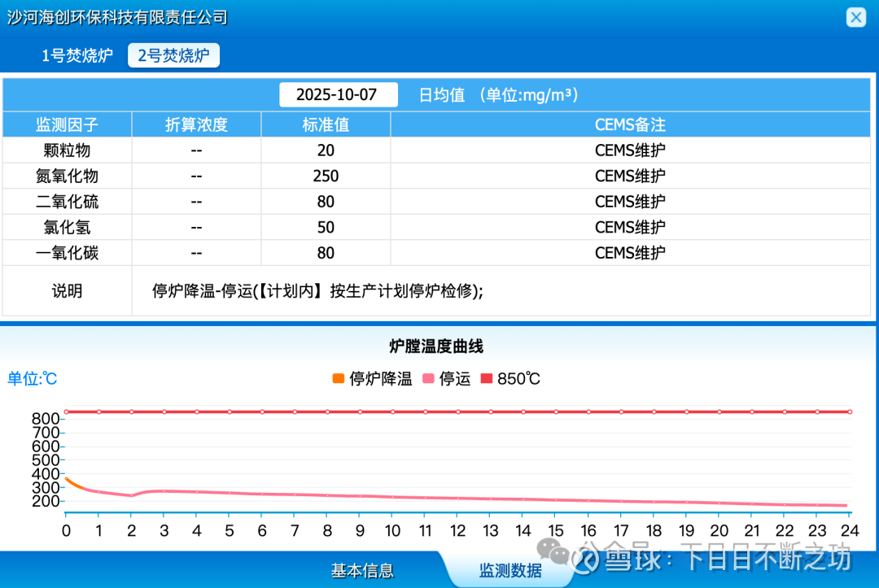The height and width of the screenshot is (588, 879).
Task: Select the 氮氧化物 row label
Action: coord(68,176)
